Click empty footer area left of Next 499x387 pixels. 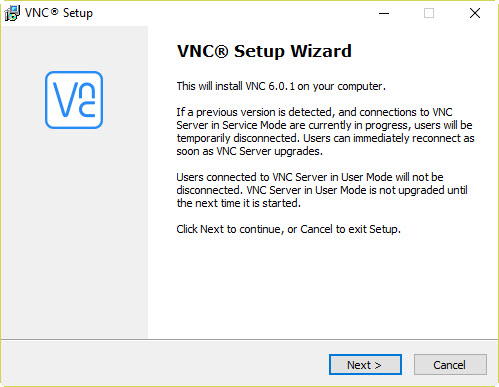click(x=163, y=365)
